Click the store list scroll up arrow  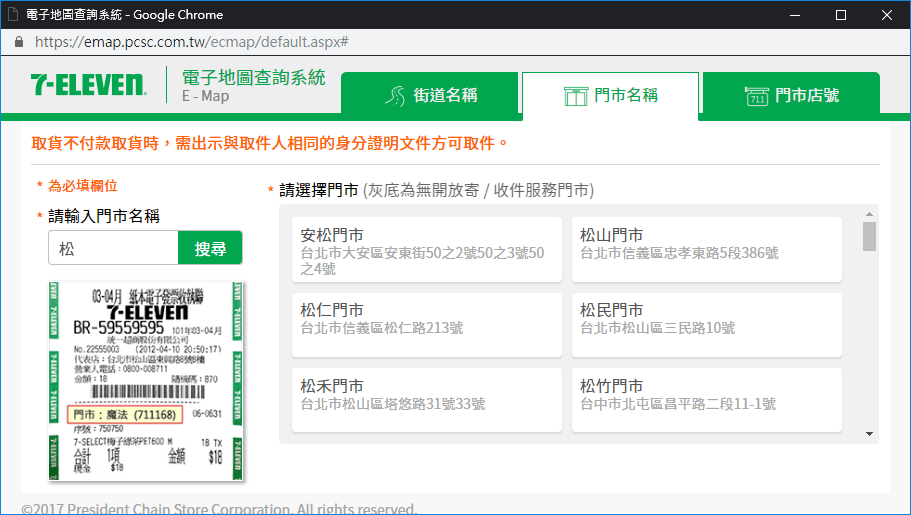pos(869,214)
